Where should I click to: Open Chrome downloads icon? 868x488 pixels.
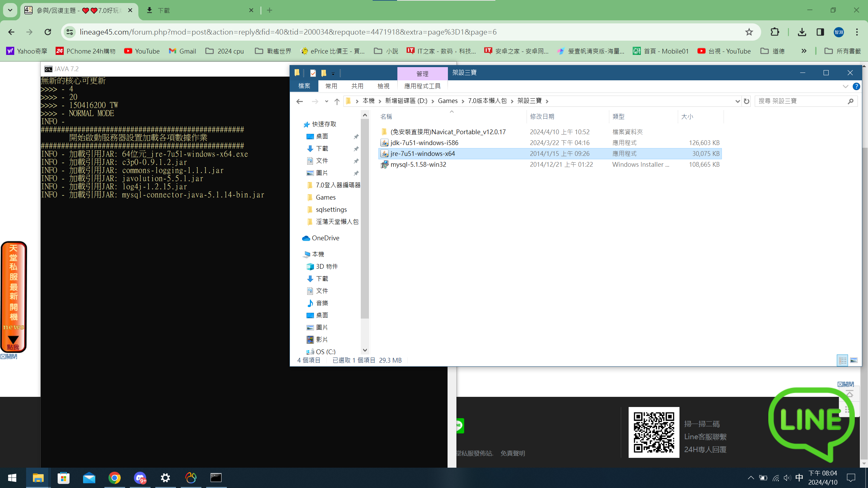click(802, 32)
